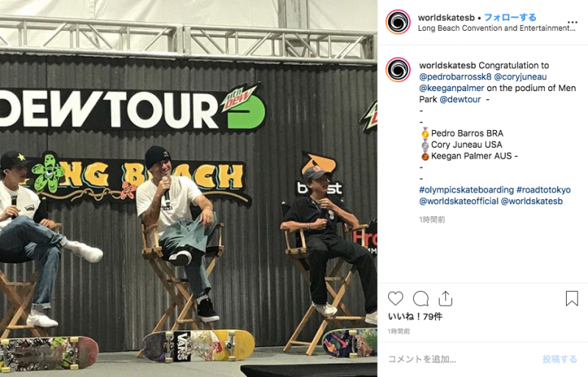Open Long Beach Convention location link
The width and height of the screenshot is (588, 377).
tap(497, 28)
